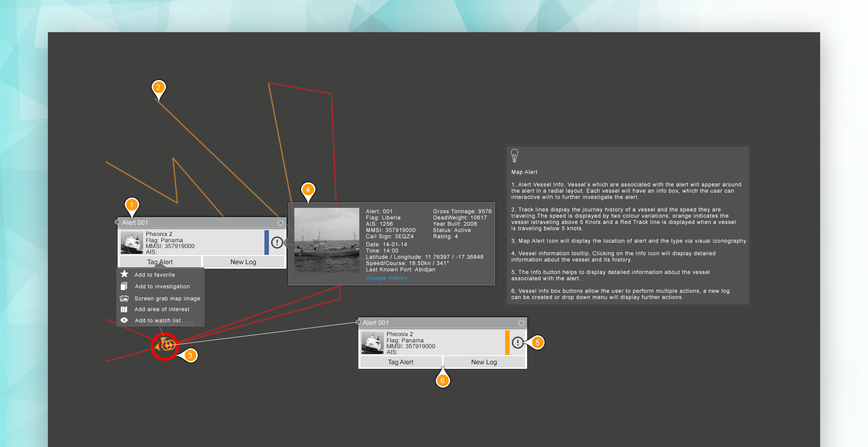Open the Voyage History link
Viewport: 868px width, 447px height.
387,278
